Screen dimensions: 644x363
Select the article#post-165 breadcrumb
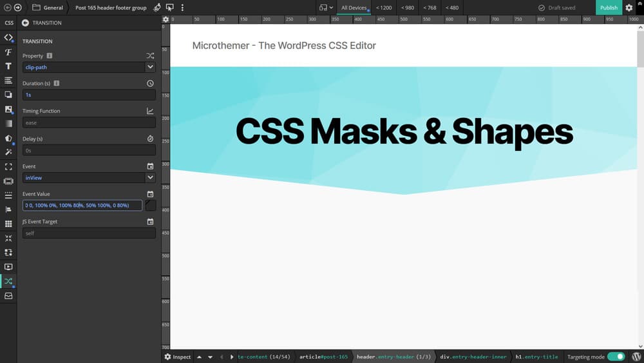coord(323,357)
